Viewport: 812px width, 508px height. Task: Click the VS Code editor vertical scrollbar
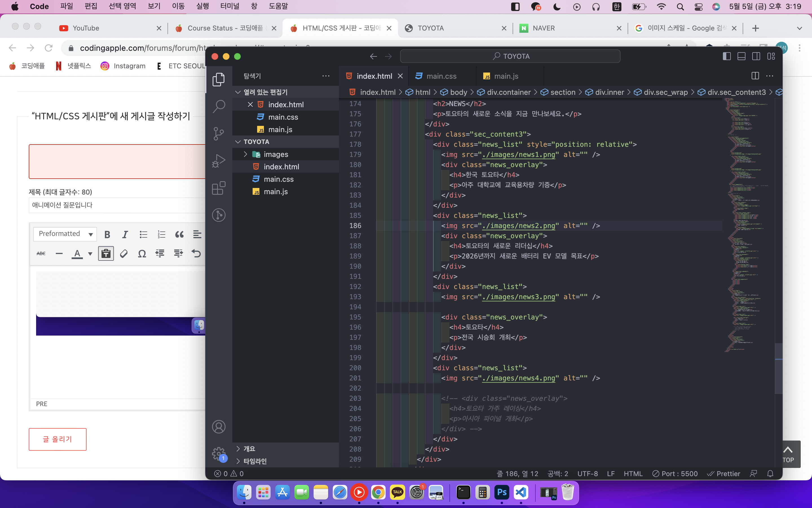tap(778, 368)
